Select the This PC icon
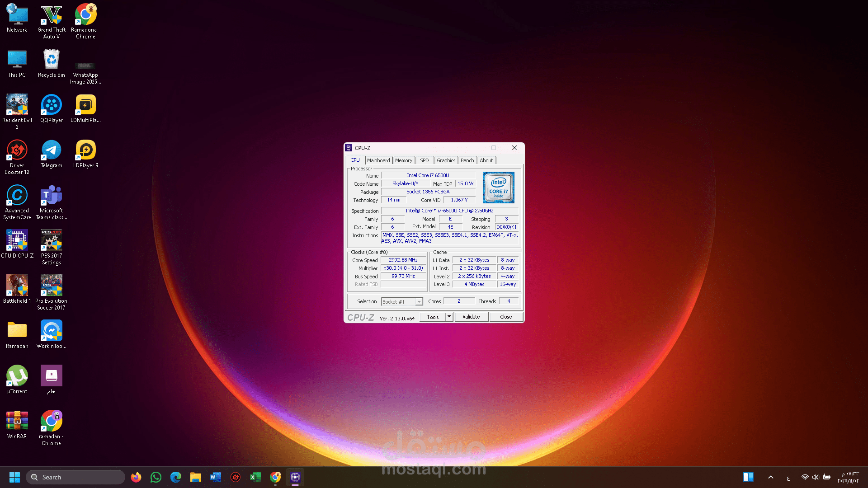Image resolution: width=868 pixels, height=488 pixels. [17, 63]
